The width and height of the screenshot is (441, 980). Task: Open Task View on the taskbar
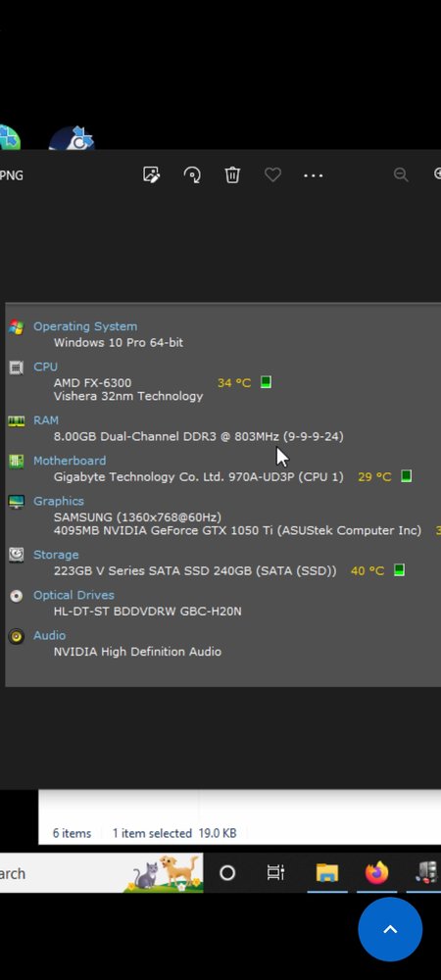tap(275, 873)
